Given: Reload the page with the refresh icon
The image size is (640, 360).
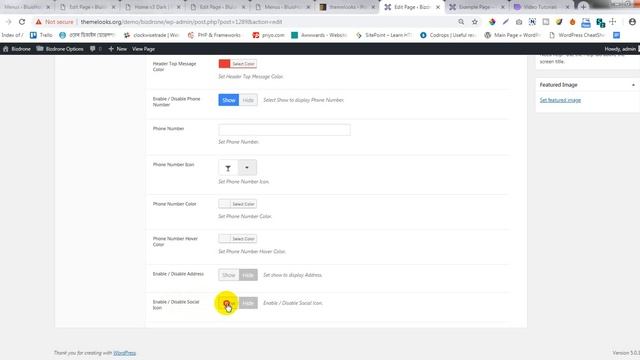Looking at the screenshot, I should 22,22.
